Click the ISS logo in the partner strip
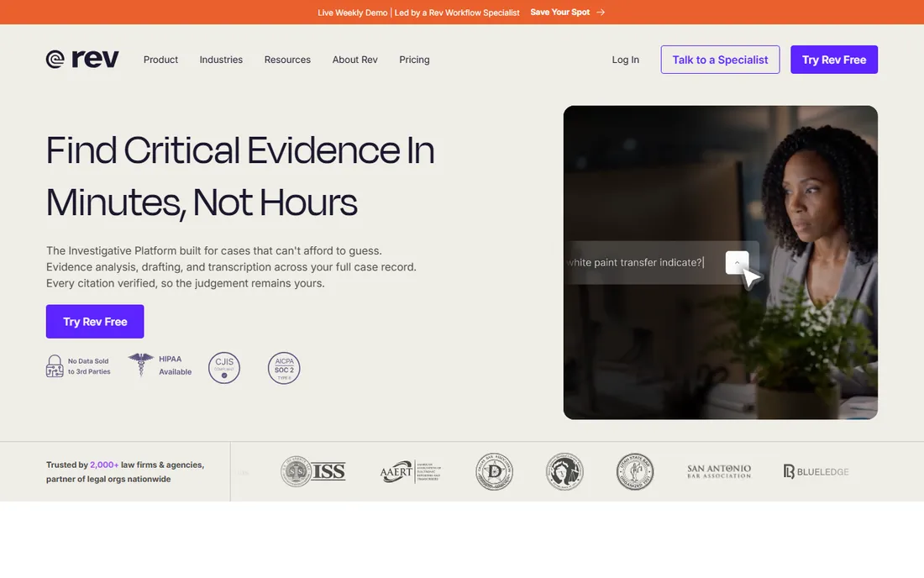Screen dimensions: 924x578 coord(313,471)
